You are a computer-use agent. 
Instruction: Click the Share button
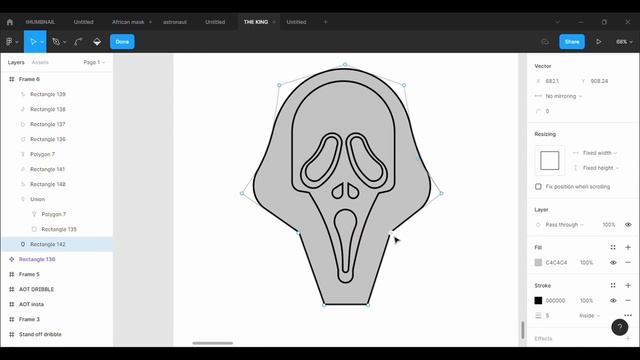click(572, 42)
